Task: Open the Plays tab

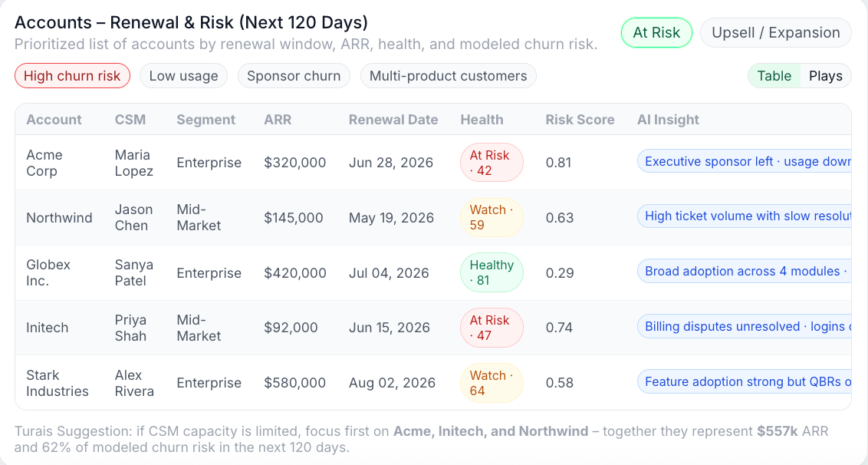Action: [x=825, y=76]
